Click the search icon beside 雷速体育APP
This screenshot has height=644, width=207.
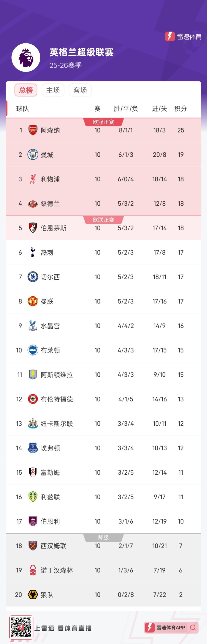(x=193, y=628)
